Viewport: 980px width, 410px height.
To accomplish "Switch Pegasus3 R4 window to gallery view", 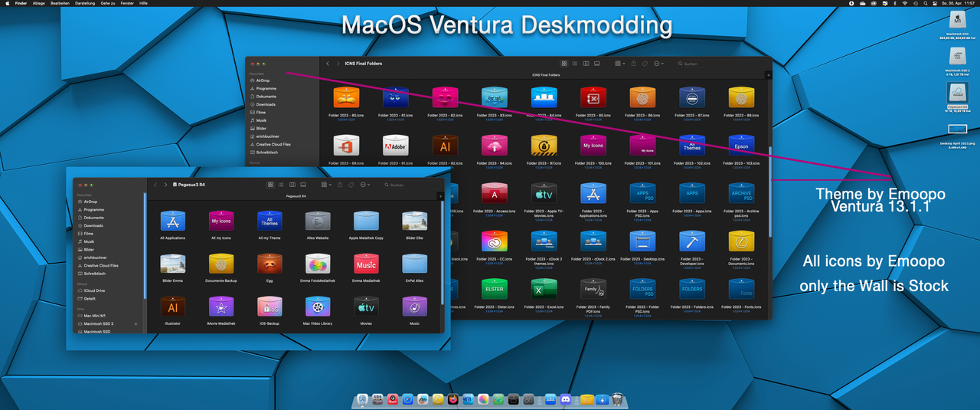I will pyautogui.click(x=303, y=185).
